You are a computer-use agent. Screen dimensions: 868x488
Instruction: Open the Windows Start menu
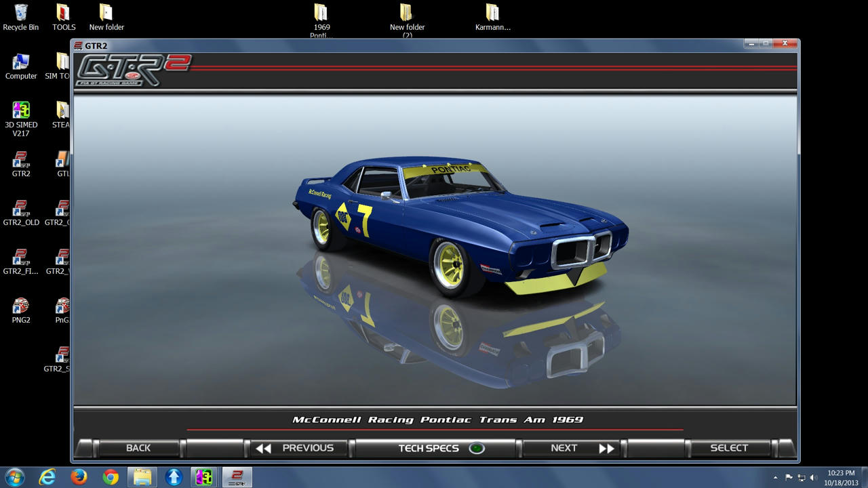click(14, 477)
